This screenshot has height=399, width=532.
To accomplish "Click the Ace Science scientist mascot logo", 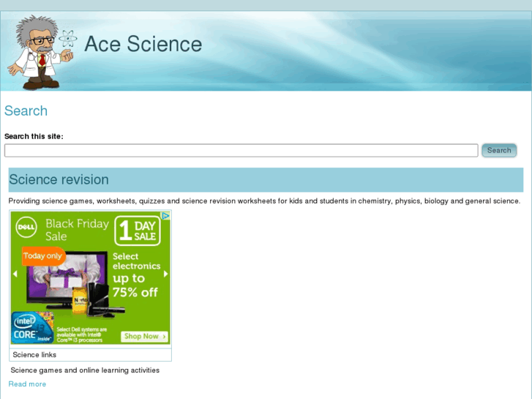I will point(40,52).
